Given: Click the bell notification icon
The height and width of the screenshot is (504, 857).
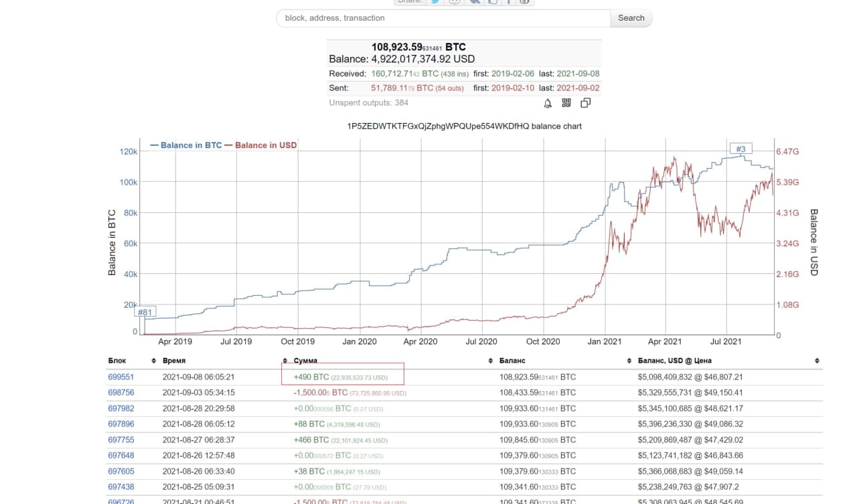Looking at the screenshot, I should (548, 103).
